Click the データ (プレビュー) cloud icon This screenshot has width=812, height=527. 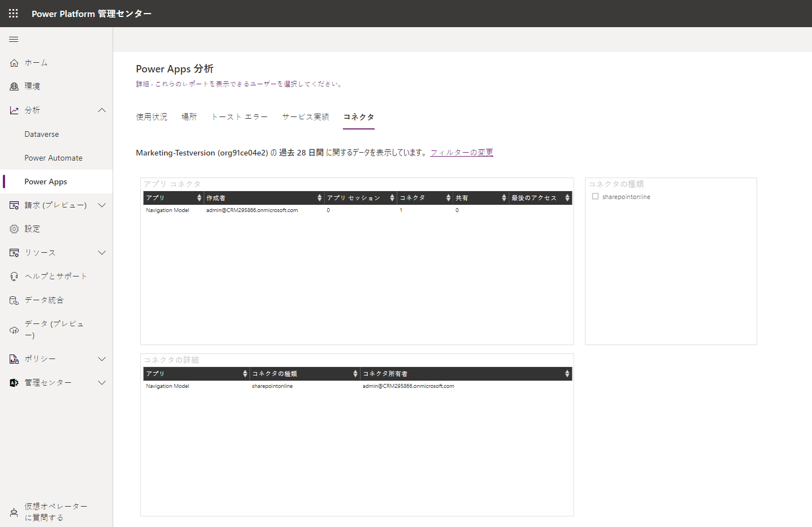[x=14, y=330]
